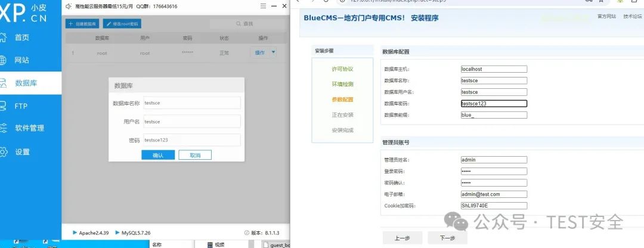Viewport: 644px width, 248px height.
Task: Open the 设置 settings section in sidebar
Action: (21, 152)
